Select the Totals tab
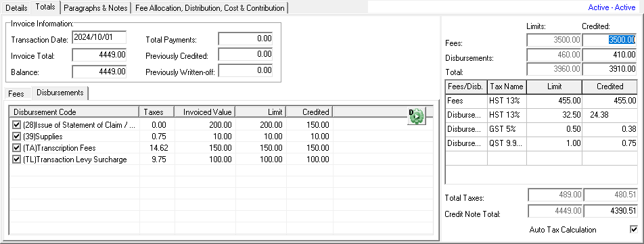 (45, 7)
